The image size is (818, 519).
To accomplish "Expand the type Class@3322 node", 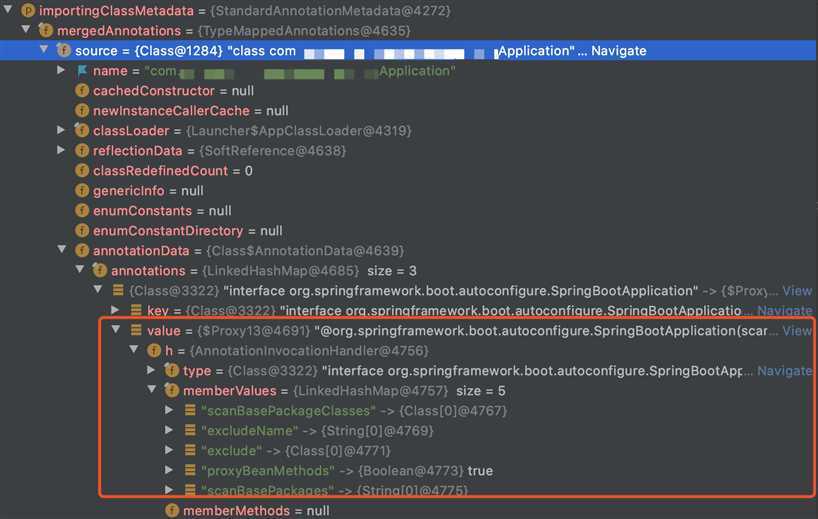I will [151, 370].
